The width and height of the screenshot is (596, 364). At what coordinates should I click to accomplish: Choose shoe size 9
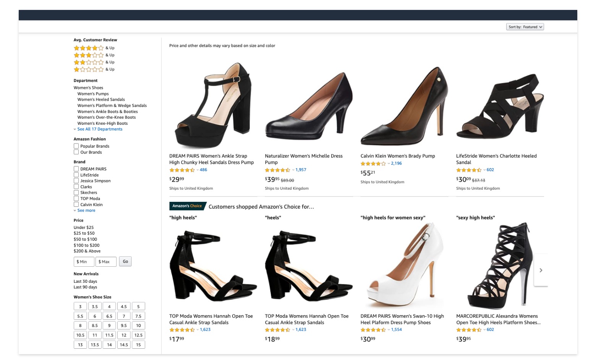(109, 326)
